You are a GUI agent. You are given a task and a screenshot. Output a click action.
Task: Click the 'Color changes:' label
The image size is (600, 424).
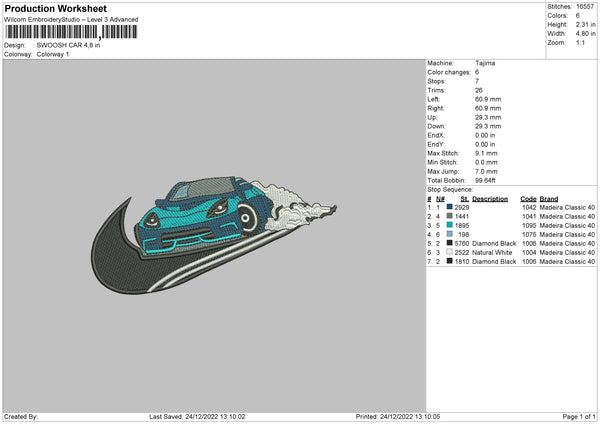[x=449, y=72]
